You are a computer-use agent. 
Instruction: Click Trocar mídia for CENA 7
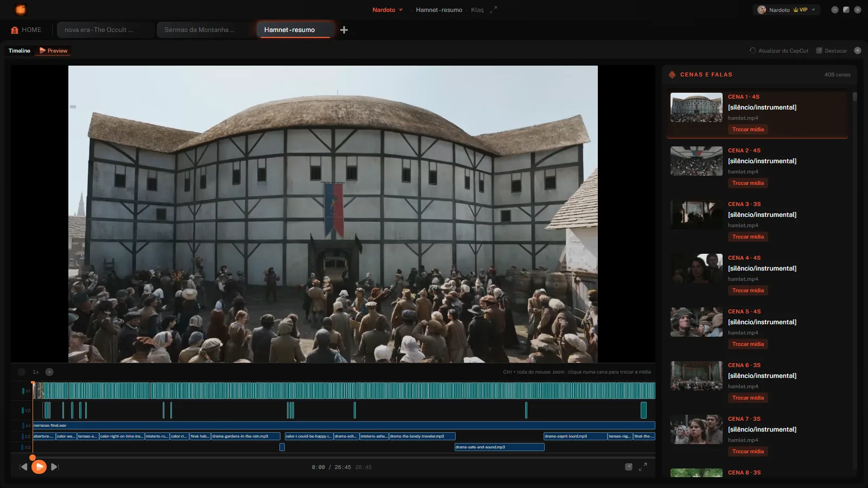pyautogui.click(x=748, y=452)
